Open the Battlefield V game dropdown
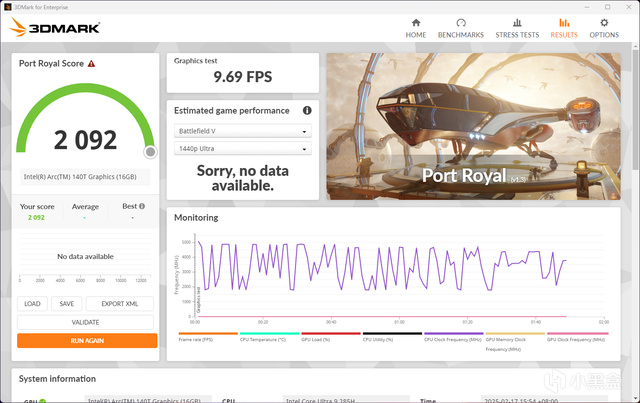This screenshot has height=403, width=640. coord(242,131)
